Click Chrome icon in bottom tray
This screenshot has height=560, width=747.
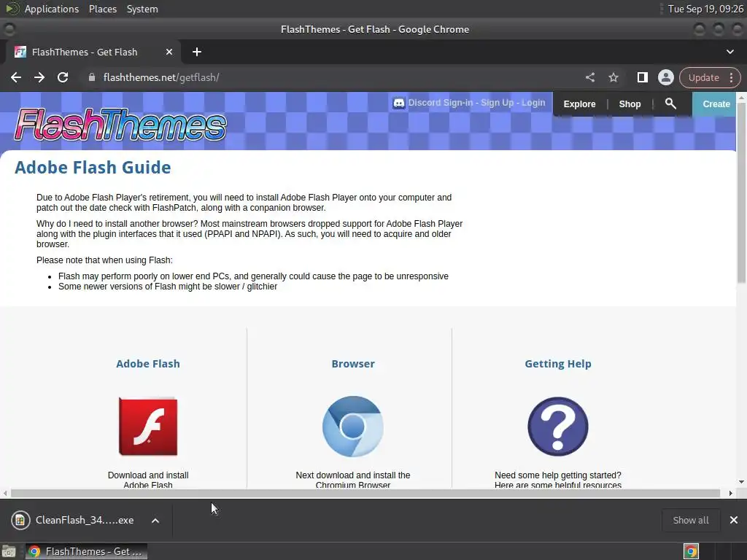point(691,551)
